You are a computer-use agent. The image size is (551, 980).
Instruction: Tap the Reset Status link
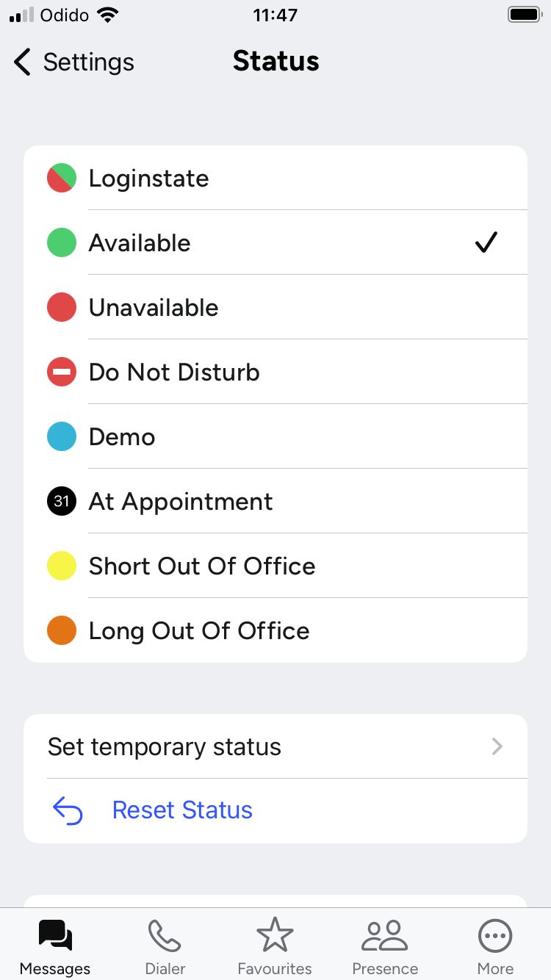pyautogui.click(x=182, y=810)
